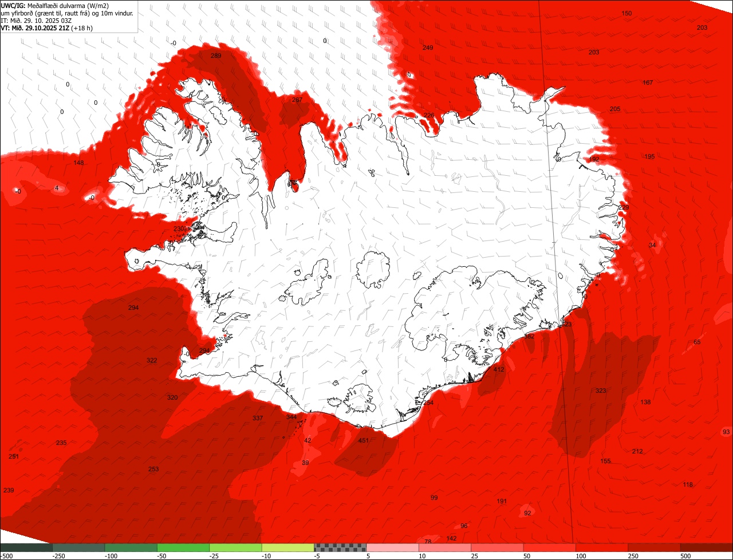733x560 pixels.
Task: Click the map value 148
Action: (x=79, y=163)
